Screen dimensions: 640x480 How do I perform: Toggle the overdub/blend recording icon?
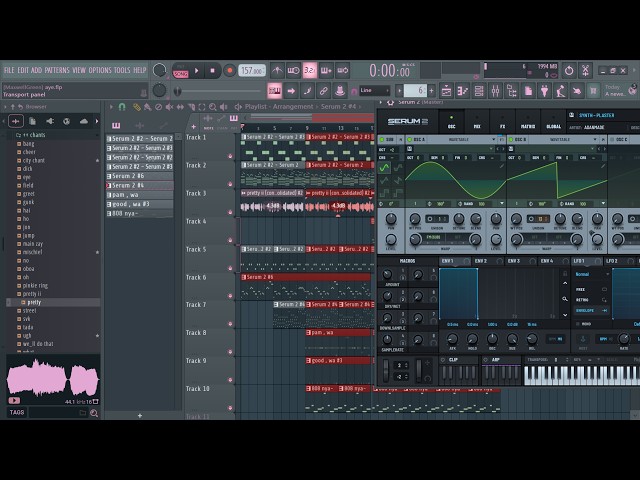point(326,71)
